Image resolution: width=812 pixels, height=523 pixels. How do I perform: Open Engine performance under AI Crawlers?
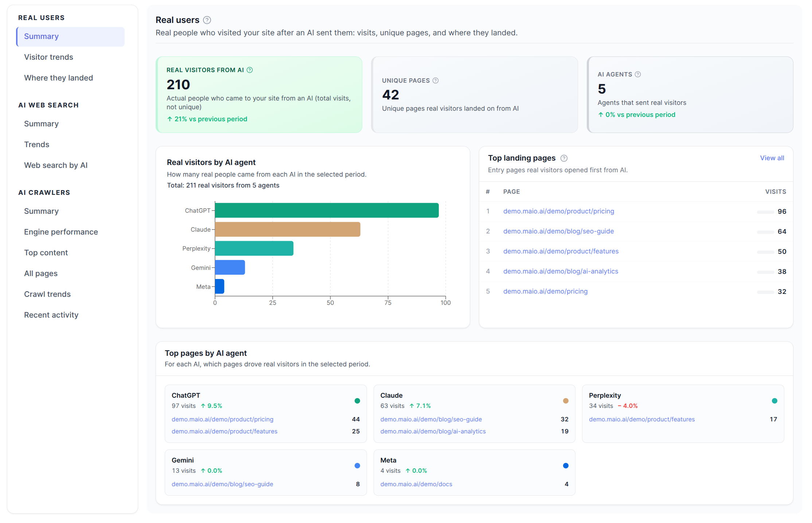pyautogui.click(x=61, y=232)
